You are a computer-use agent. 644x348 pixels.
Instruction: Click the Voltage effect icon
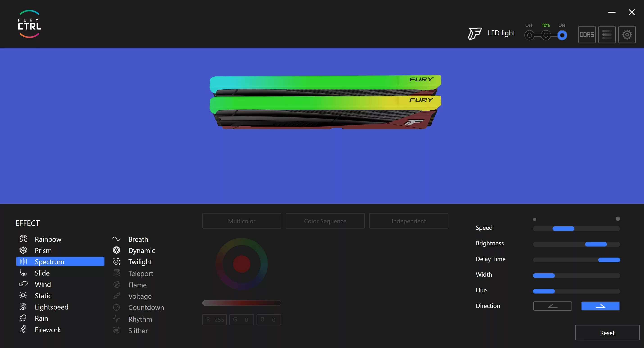[x=116, y=296]
